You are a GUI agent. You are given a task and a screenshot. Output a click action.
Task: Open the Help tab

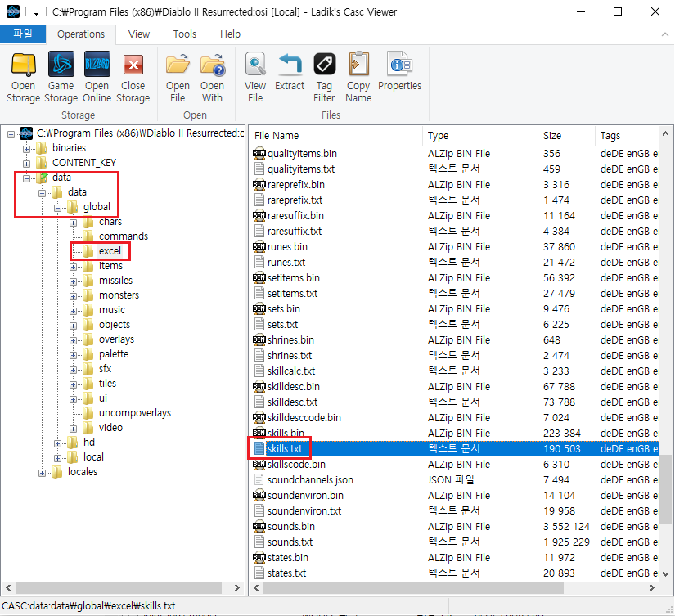(230, 34)
